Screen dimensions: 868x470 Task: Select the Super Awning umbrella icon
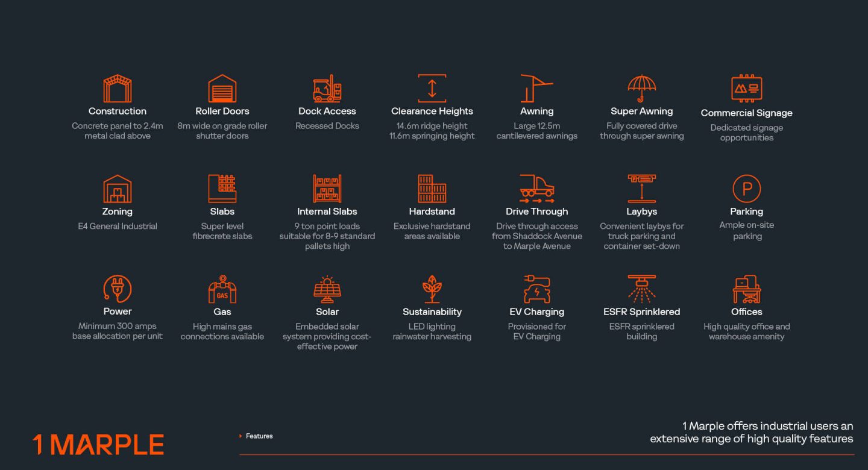pyautogui.click(x=642, y=89)
